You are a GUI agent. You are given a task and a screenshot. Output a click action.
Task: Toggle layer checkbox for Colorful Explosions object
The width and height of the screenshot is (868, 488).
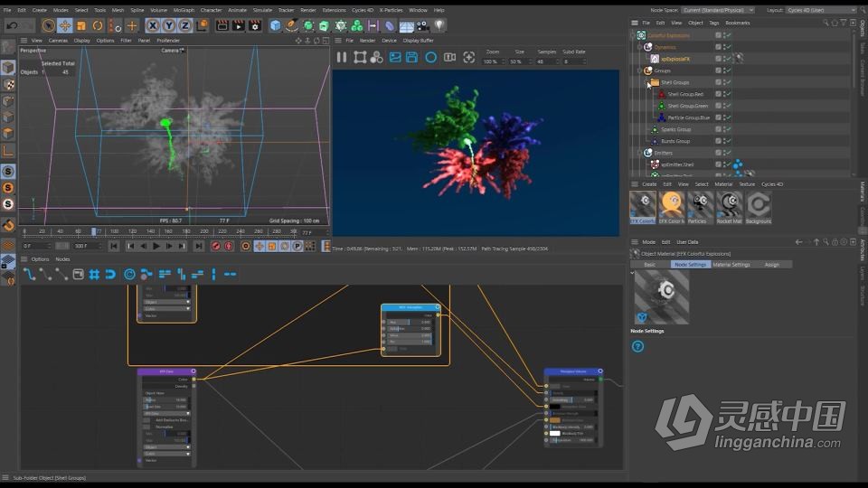point(718,35)
